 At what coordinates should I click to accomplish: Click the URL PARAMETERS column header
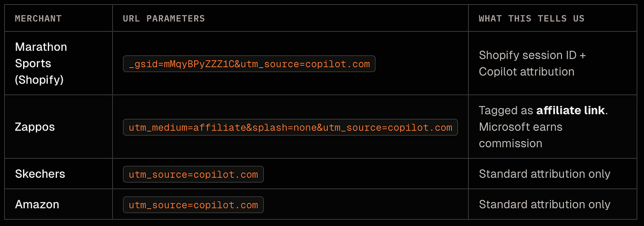coord(164,19)
